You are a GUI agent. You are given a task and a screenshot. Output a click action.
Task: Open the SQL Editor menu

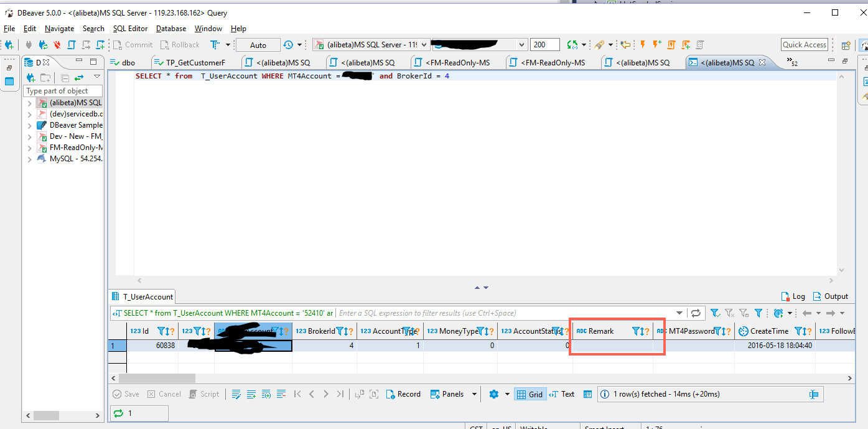(x=130, y=29)
